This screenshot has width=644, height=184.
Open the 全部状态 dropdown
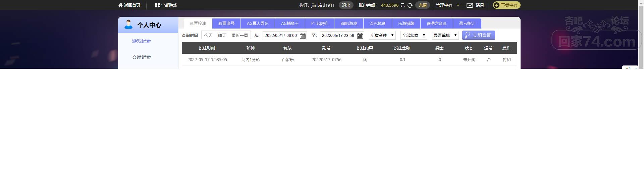point(414,35)
